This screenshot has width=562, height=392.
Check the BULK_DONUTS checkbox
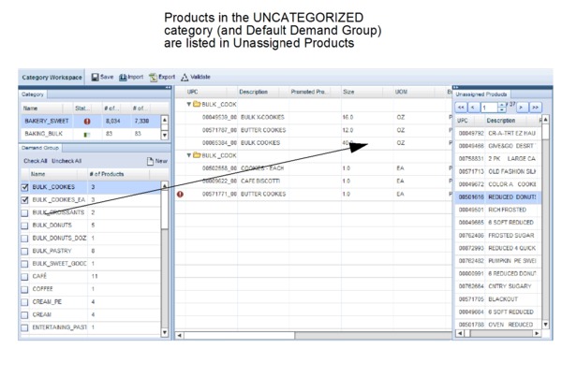click(x=25, y=225)
